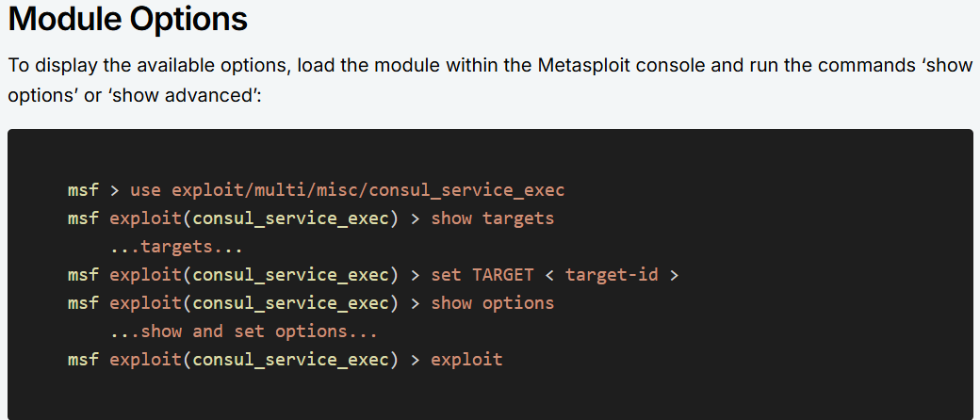The image size is (980, 420).
Task: Click the Module Options heading
Action: [127, 20]
